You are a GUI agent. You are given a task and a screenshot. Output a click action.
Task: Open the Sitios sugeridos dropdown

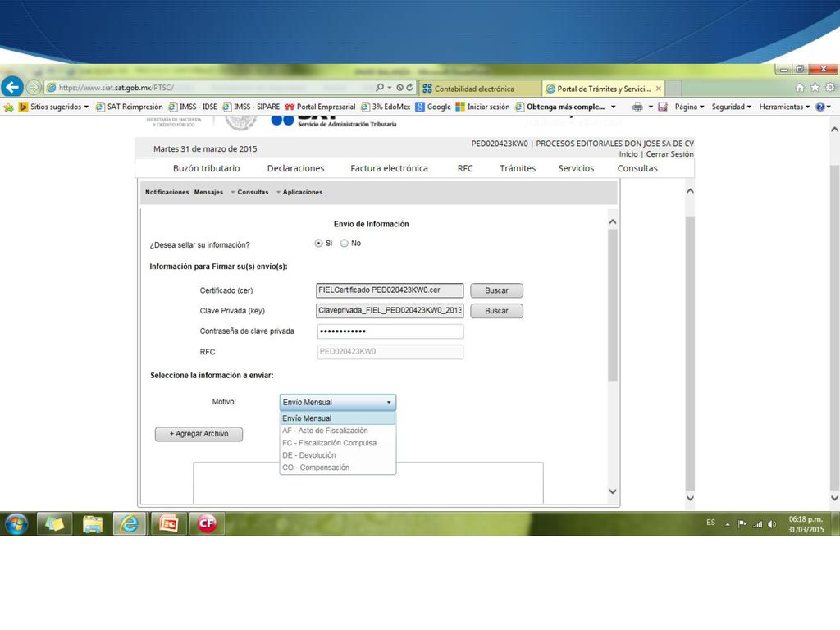(54, 107)
